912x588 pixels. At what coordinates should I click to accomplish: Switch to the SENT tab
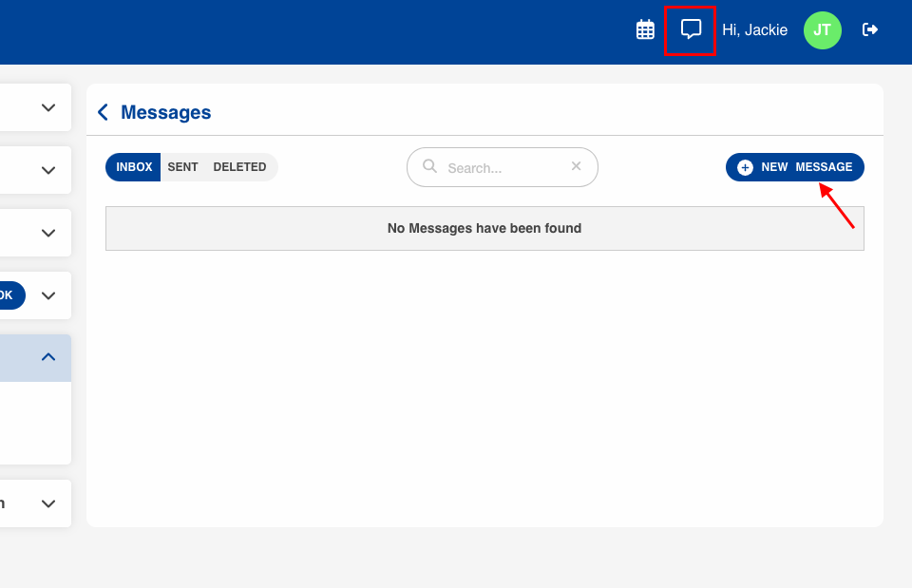[182, 167]
